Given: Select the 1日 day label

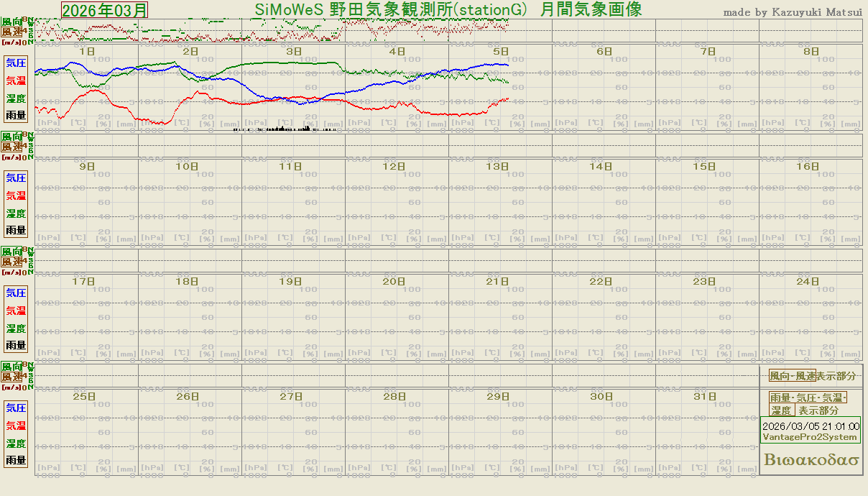Looking at the screenshot, I should pyautogui.click(x=87, y=52).
